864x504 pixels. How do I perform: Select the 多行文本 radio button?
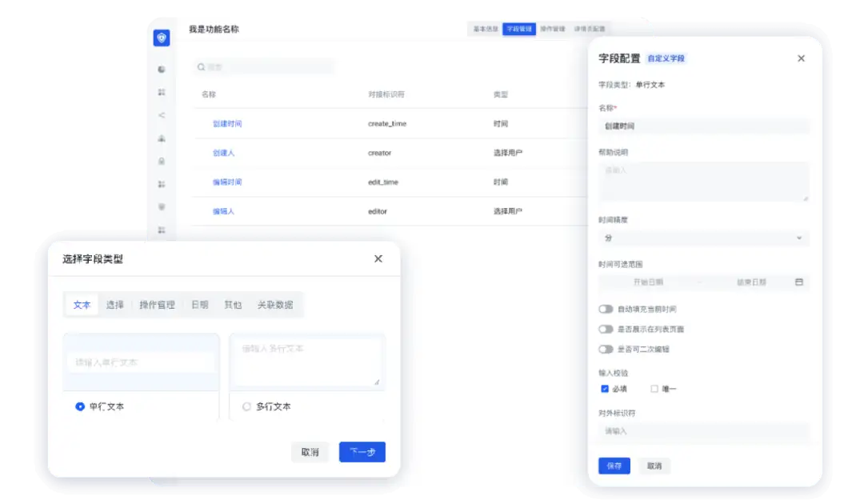(x=246, y=406)
